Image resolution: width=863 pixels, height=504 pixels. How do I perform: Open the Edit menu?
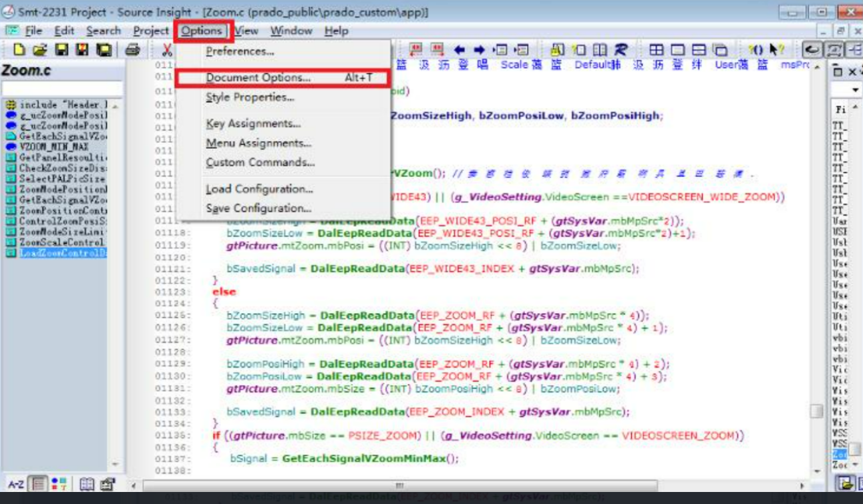(65, 31)
